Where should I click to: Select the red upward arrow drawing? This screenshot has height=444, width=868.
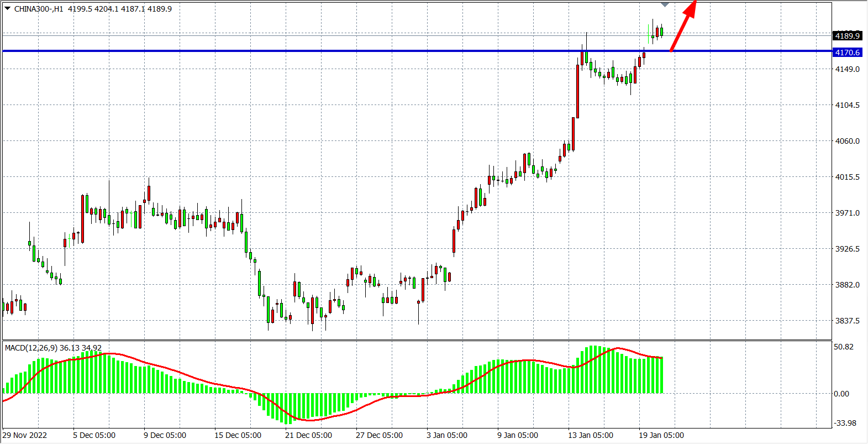click(683, 25)
